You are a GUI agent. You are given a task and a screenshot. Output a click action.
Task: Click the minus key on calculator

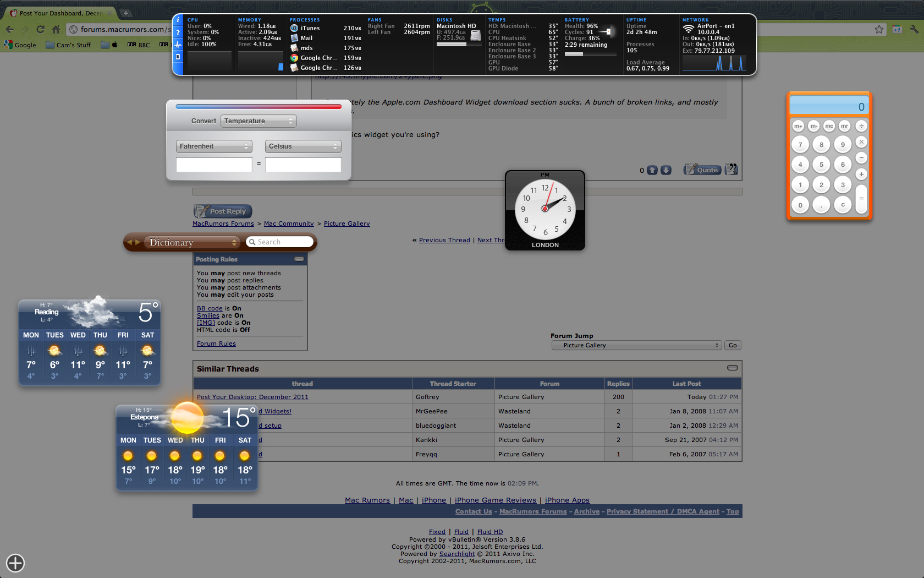[x=861, y=158]
